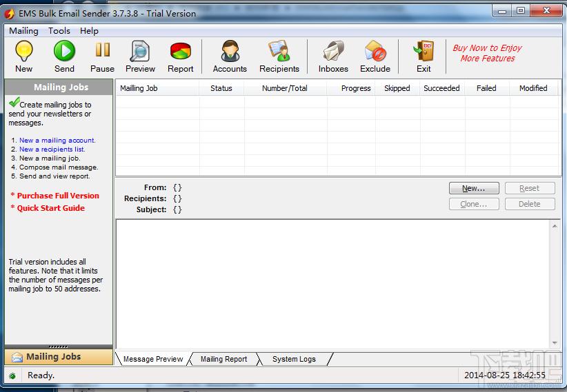Click the New... button
Image resolution: width=567 pixels, height=392 pixels.
click(474, 188)
